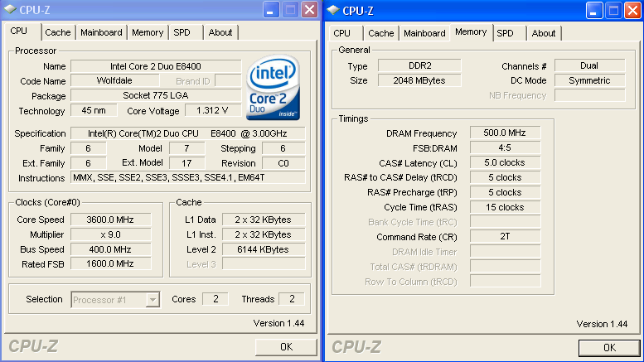The width and height of the screenshot is (644, 362).
Task: Click the CPU-Z app icon in left window title bar
Action: 10,9
